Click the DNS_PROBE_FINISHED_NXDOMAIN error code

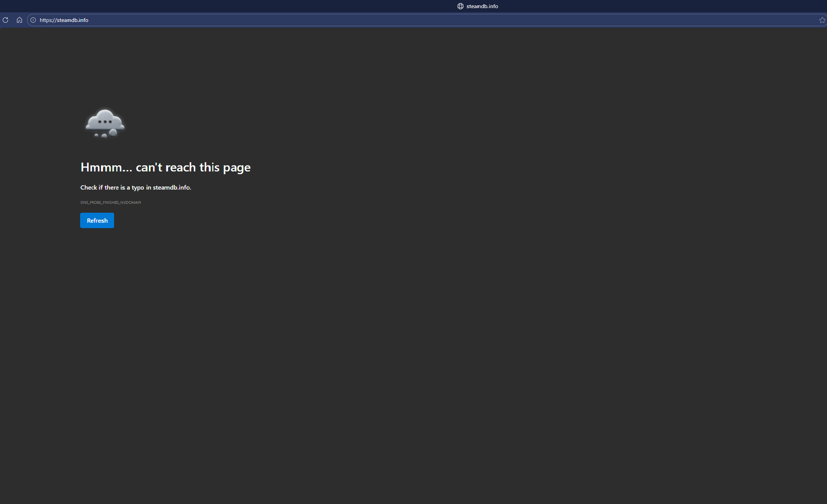tap(111, 202)
